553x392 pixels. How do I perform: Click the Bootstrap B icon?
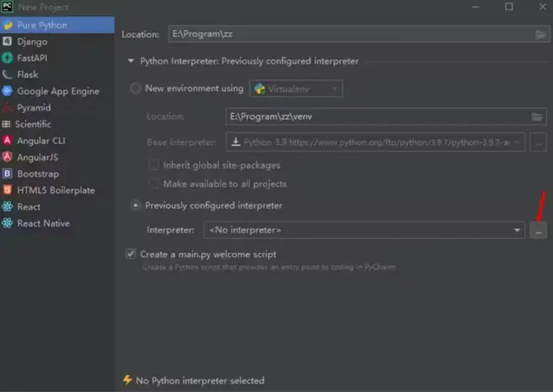tap(7, 173)
